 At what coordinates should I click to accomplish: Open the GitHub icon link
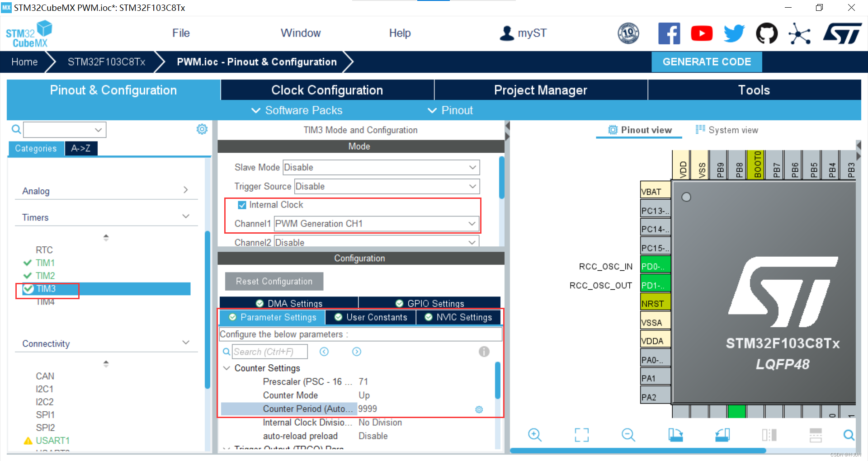(767, 33)
